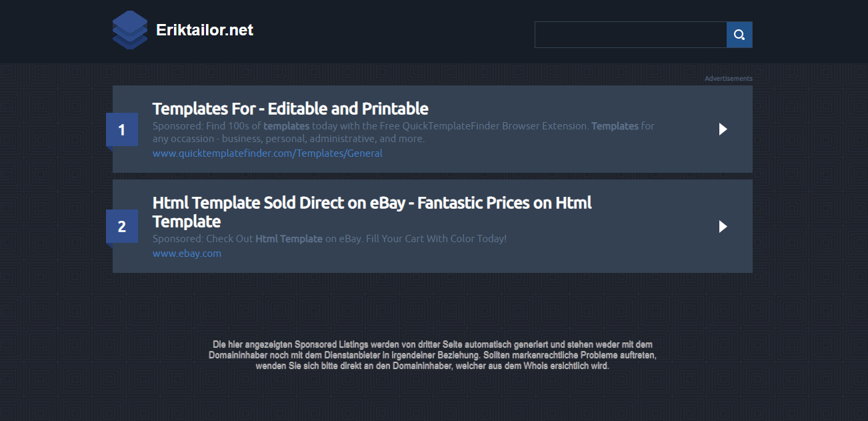The width and height of the screenshot is (868, 421).
Task: Click bold "Html Template" in eBay description
Action: pyautogui.click(x=289, y=239)
